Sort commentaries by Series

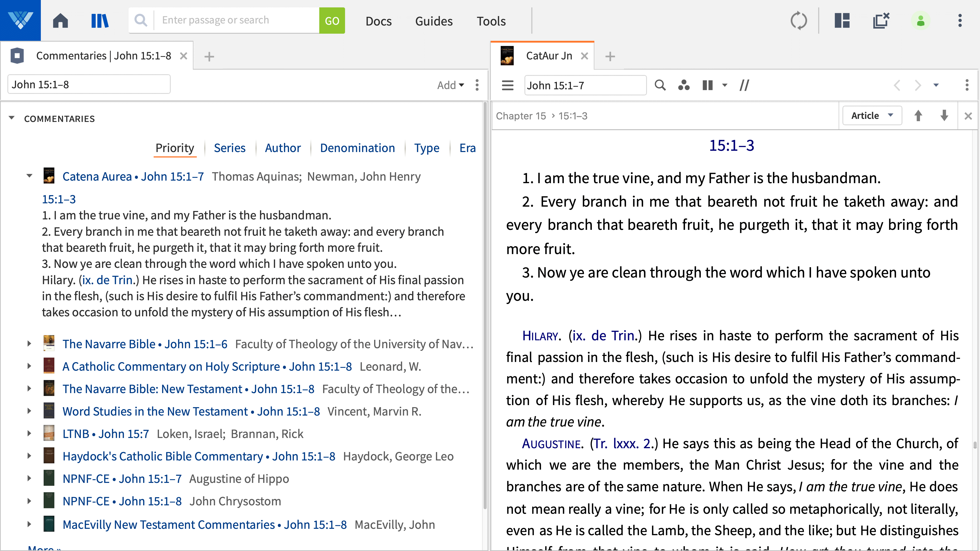click(229, 148)
